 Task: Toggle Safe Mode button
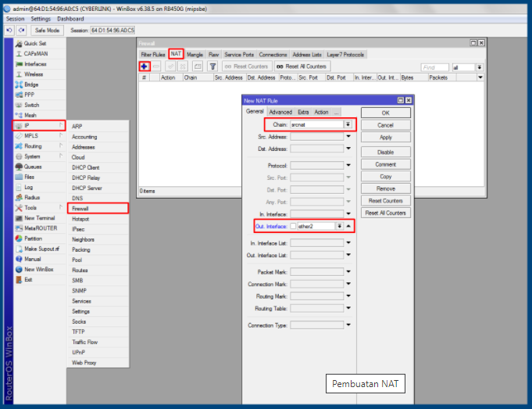point(47,30)
